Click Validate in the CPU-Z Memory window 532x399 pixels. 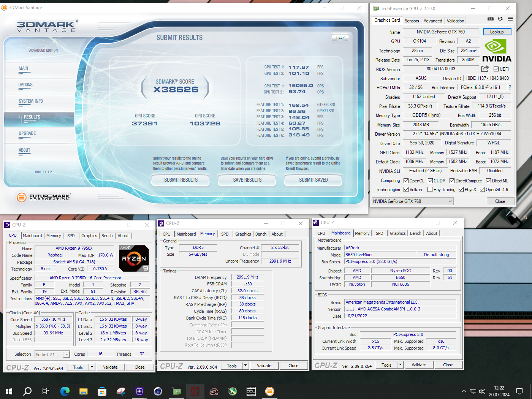pos(264,366)
